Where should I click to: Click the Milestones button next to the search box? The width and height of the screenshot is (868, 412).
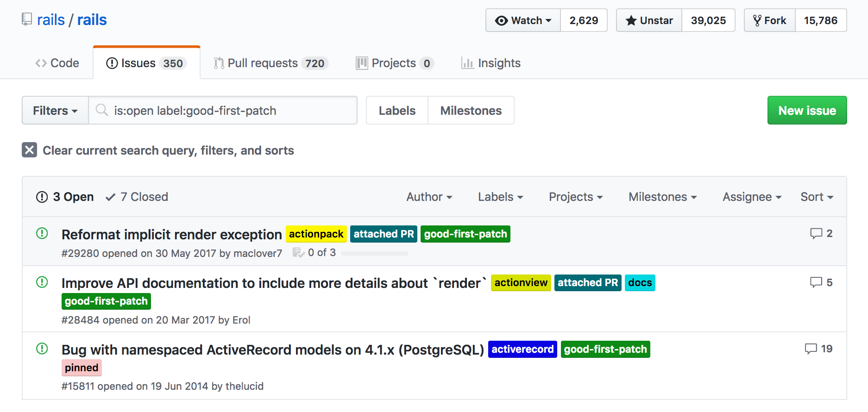tap(471, 111)
